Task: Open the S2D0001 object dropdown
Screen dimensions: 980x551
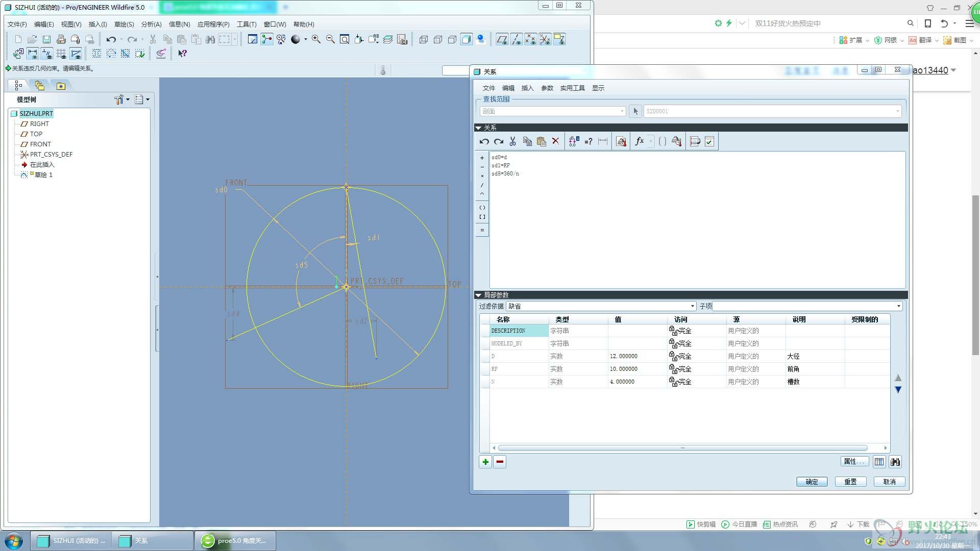Action: 772,111
